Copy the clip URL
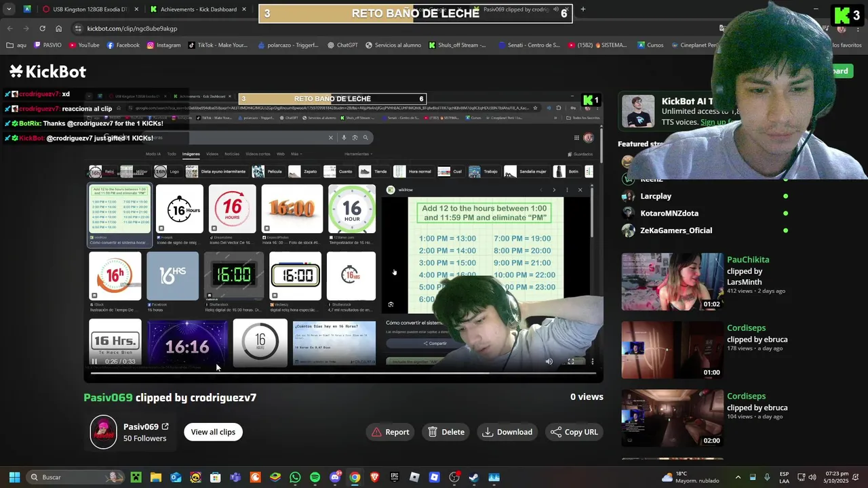Viewport: 868px width, 488px height. click(574, 432)
